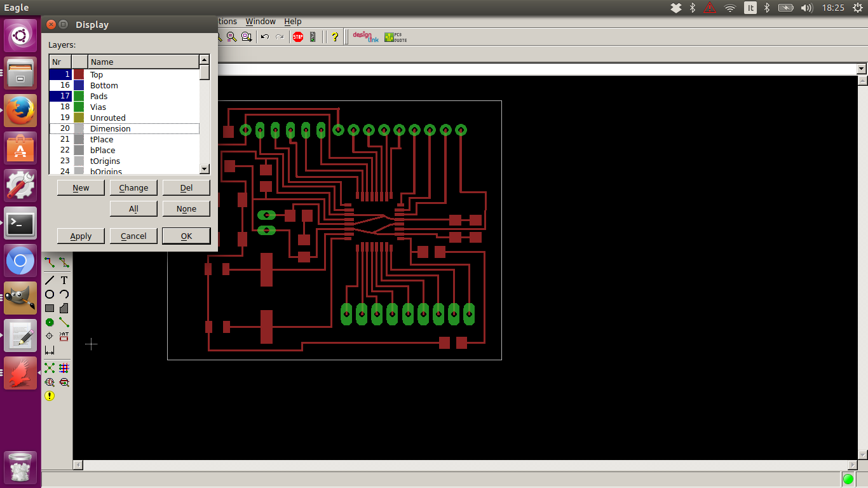Image resolution: width=868 pixels, height=488 pixels.
Task: Click the Bottom layer blue color swatch
Action: coord(79,85)
